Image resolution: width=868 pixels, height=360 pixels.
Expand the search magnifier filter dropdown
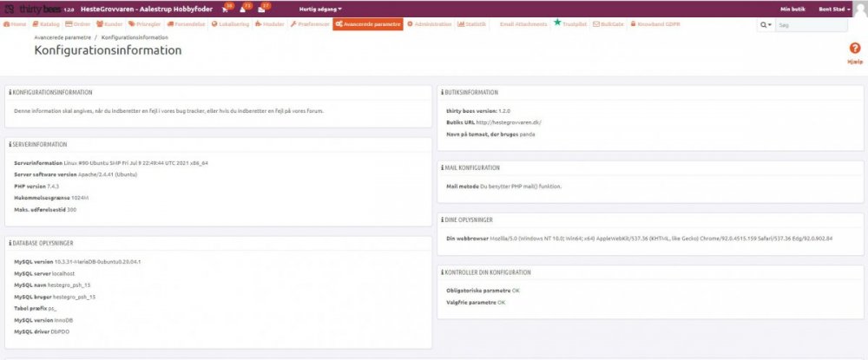click(x=766, y=25)
